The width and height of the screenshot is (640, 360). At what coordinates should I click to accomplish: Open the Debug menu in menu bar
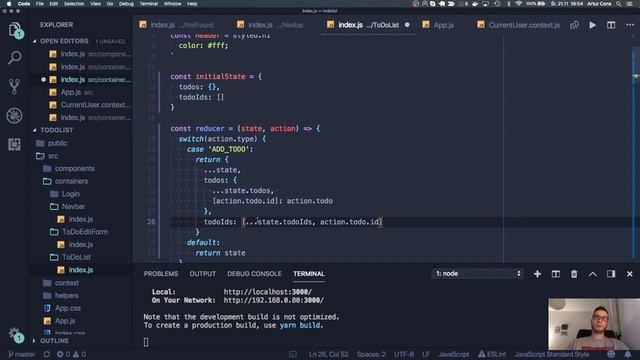[x=126, y=4]
